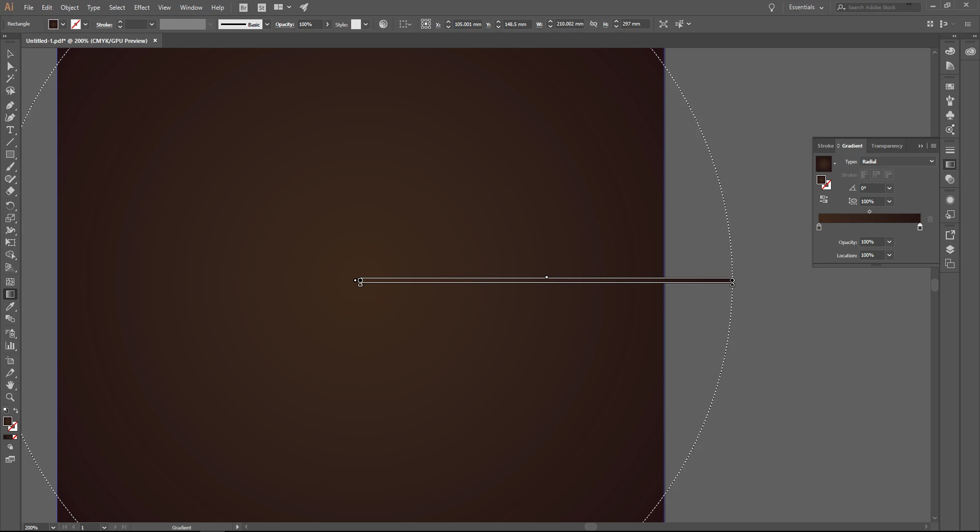
Task: Select the Gradient tool in toolbar
Action: 10,294
